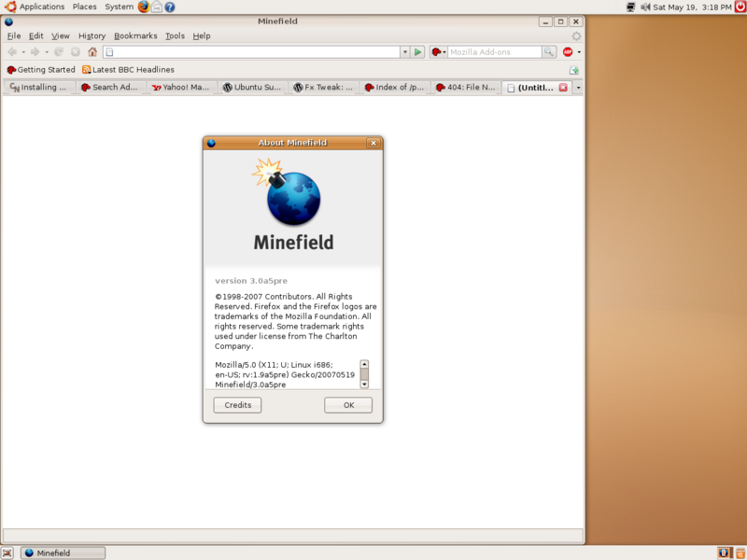Image resolution: width=747 pixels, height=560 pixels.
Task: Close the Untitled tab
Action: coord(563,88)
